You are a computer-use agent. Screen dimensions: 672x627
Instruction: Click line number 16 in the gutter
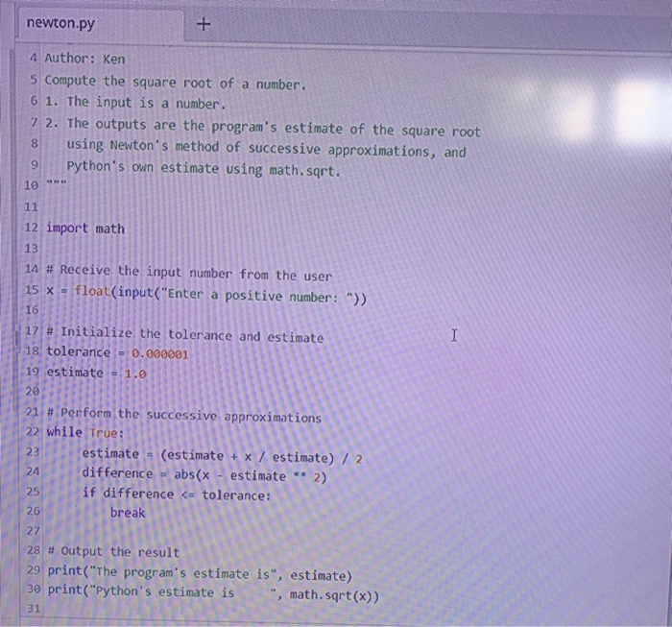pos(32,309)
